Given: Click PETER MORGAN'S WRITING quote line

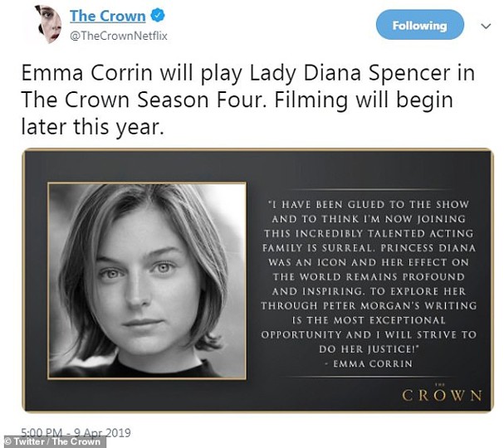Looking at the screenshot, I should click(x=369, y=306).
